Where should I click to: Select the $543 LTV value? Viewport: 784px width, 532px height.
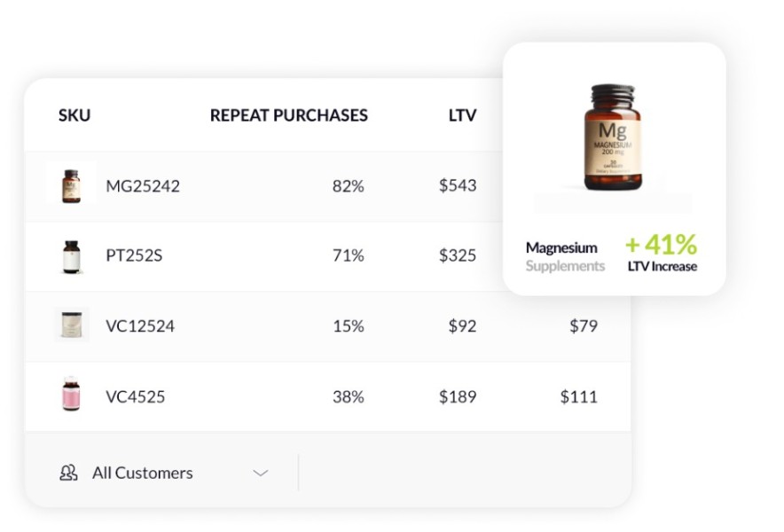(458, 185)
